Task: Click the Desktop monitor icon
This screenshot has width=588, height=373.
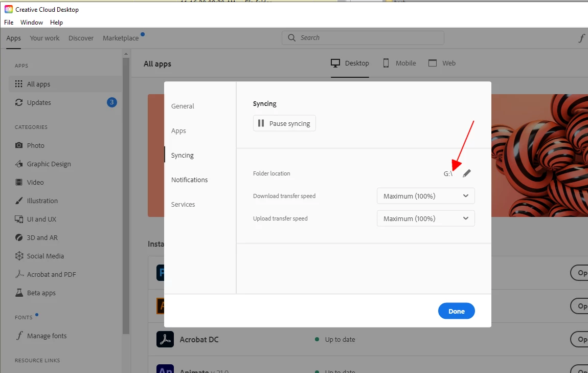Action: tap(335, 63)
